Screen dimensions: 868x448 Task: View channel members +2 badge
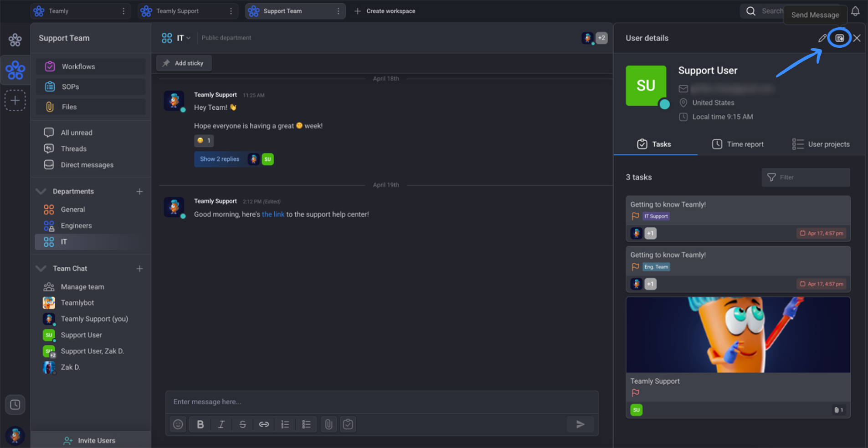click(x=602, y=38)
